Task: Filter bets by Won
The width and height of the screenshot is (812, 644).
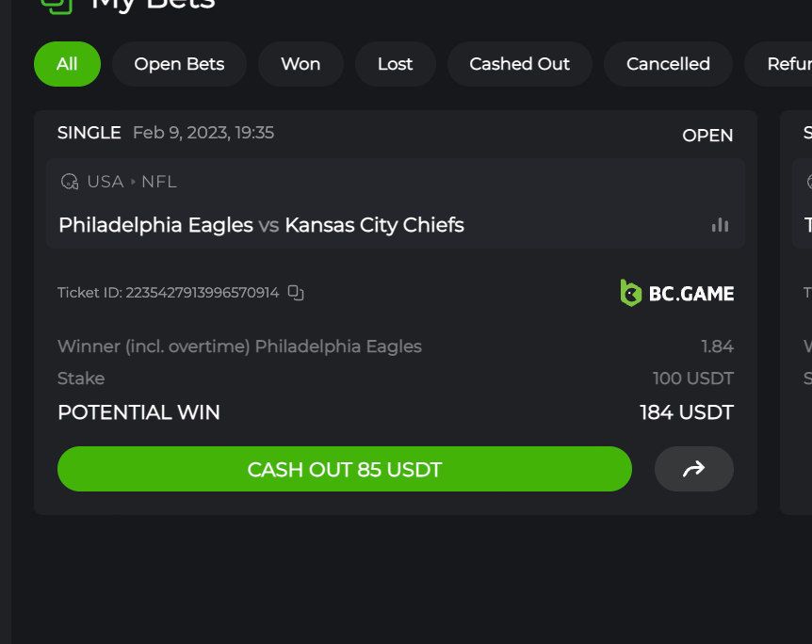Action: [x=300, y=64]
